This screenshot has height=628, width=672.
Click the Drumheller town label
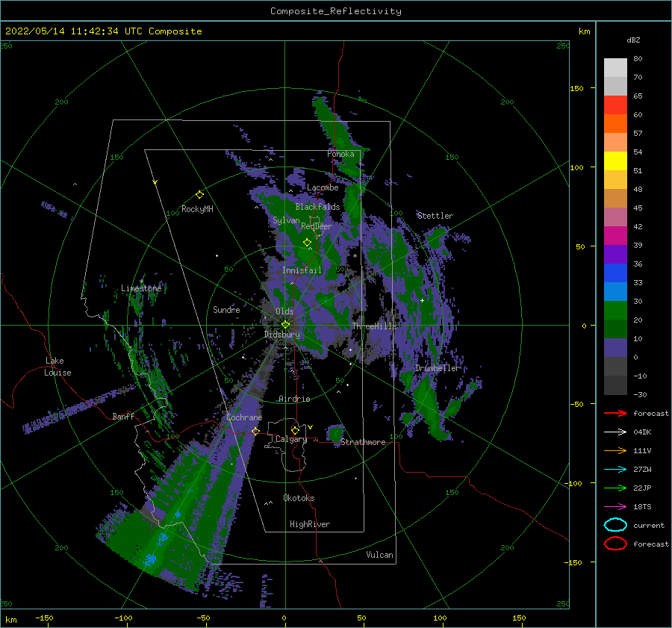[437, 368]
